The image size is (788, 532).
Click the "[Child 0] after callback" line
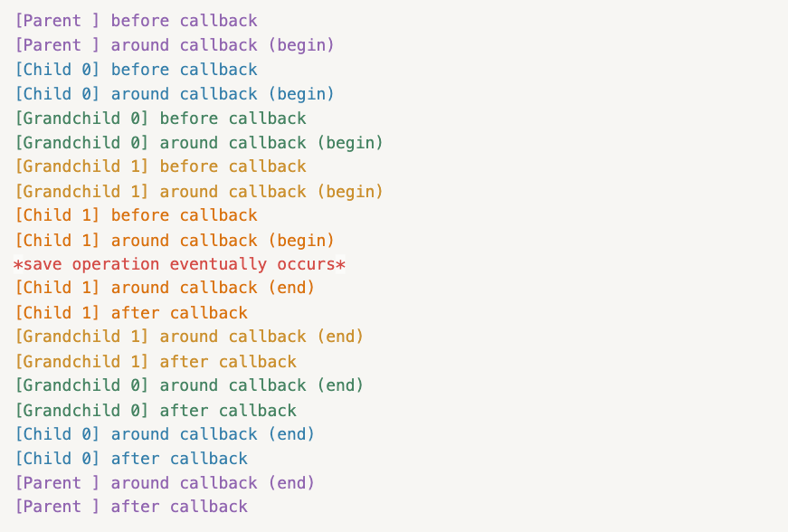pyautogui.click(x=131, y=459)
